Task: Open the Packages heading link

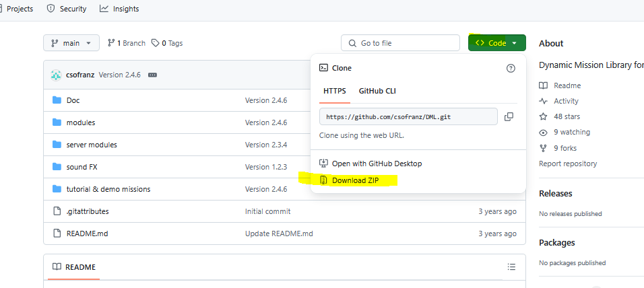Action: pos(557,242)
